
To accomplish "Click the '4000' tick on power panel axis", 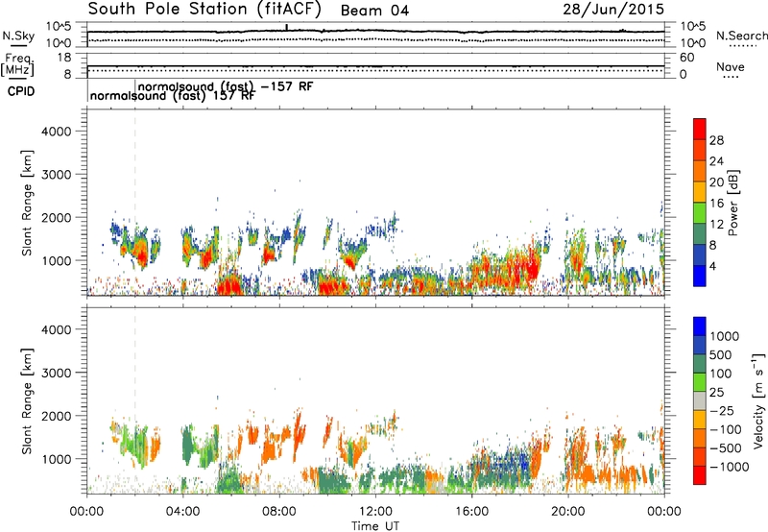I will point(56,132).
